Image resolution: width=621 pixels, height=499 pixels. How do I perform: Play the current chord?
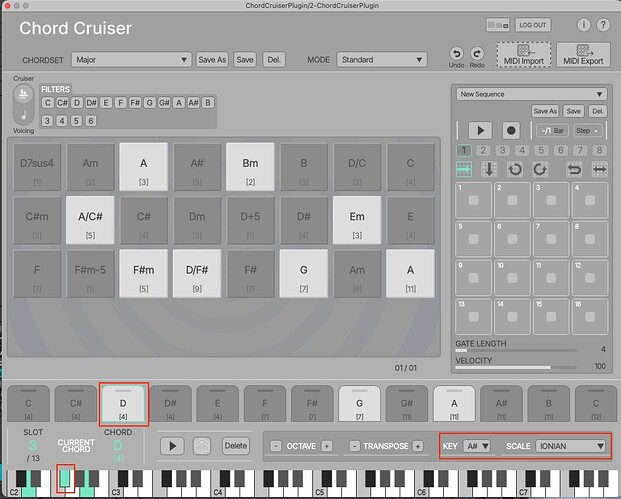pos(172,446)
